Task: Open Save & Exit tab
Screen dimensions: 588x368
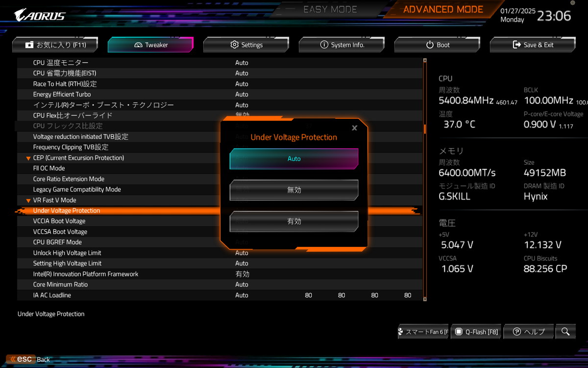Action: tap(532, 45)
